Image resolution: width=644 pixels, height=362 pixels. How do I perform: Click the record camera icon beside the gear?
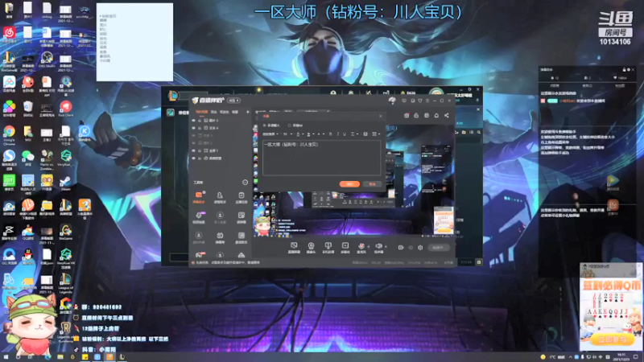pyautogui.click(x=401, y=248)
